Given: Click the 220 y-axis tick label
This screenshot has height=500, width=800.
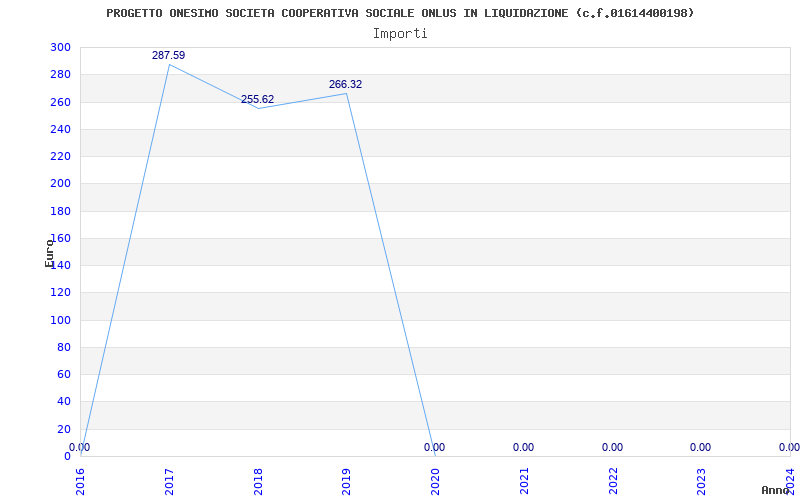Looking at the screenshot, I should tap(60, 156).
